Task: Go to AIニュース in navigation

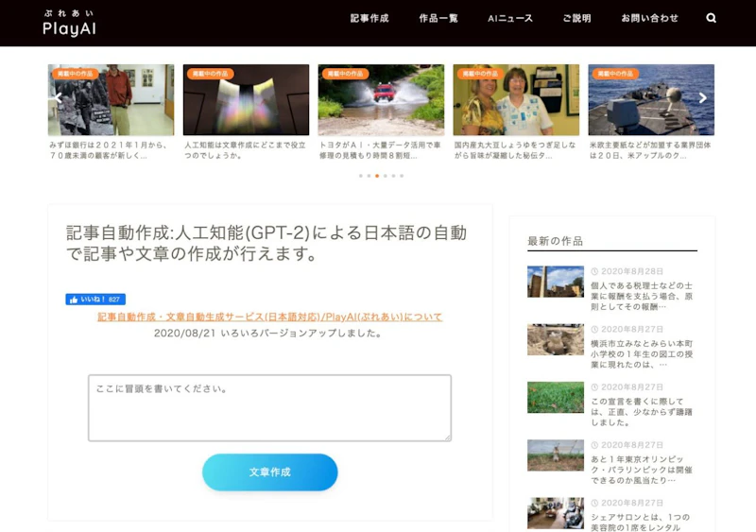Action: click(510, 18)
